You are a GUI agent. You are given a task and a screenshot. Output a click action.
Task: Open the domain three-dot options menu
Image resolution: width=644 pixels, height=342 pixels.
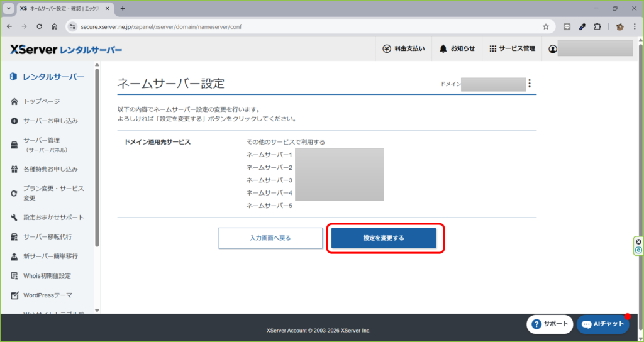[530, 84]
